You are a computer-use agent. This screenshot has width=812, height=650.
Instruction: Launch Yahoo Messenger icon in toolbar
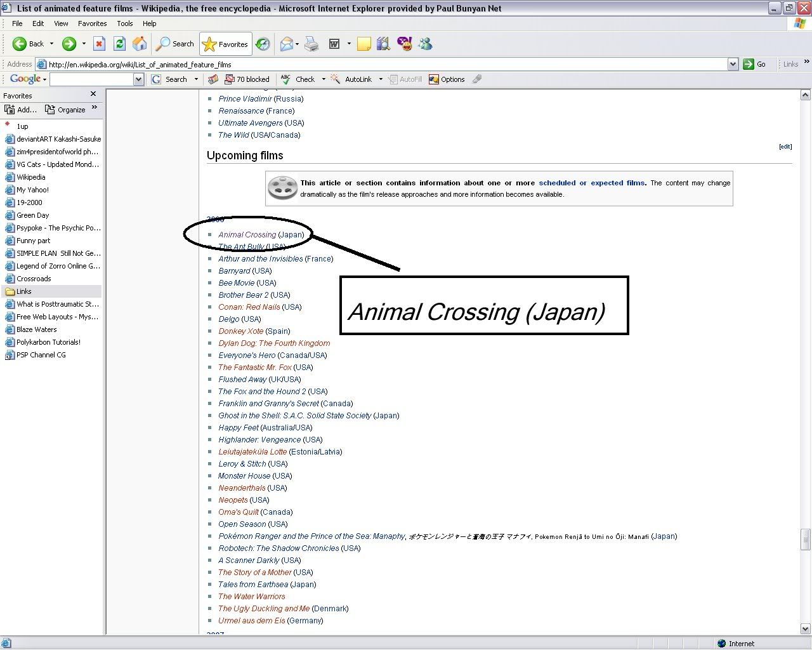[404, 44]
